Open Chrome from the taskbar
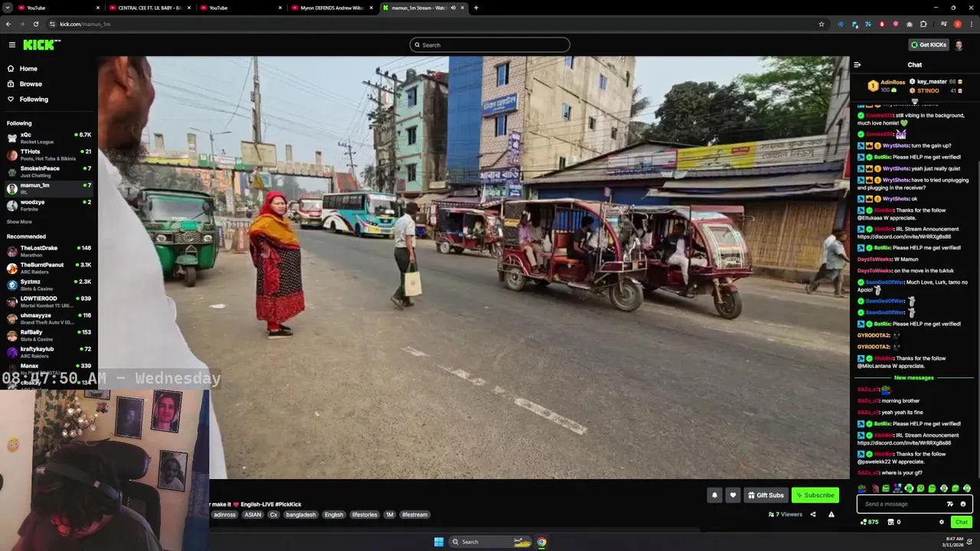Screen dimensions: 980x551 (x=541, y=542)
